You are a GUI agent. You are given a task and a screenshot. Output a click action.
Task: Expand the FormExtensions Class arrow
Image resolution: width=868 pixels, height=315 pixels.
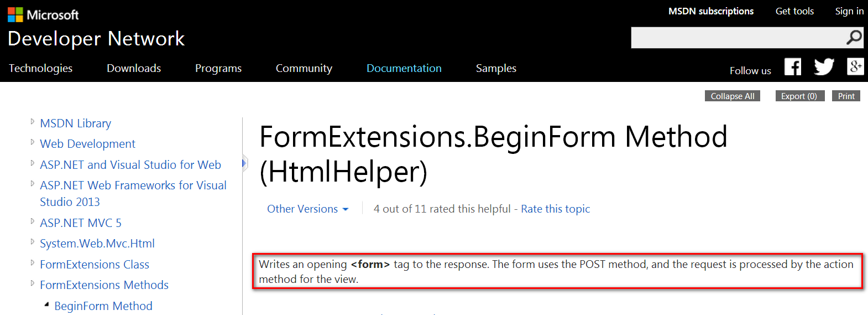click(x=32, y=262)
